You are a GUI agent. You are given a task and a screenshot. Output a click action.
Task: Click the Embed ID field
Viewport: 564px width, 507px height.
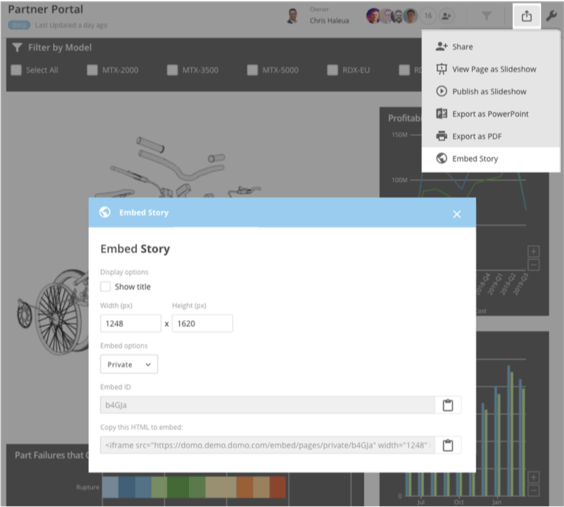click(x=268, y=405)
